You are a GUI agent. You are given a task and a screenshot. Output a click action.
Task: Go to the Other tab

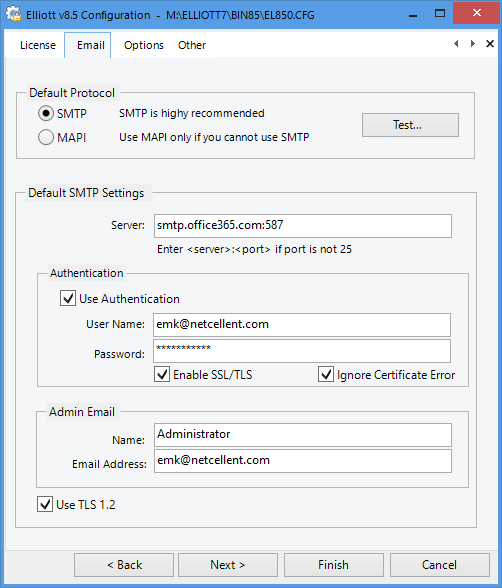coord(192,45)
